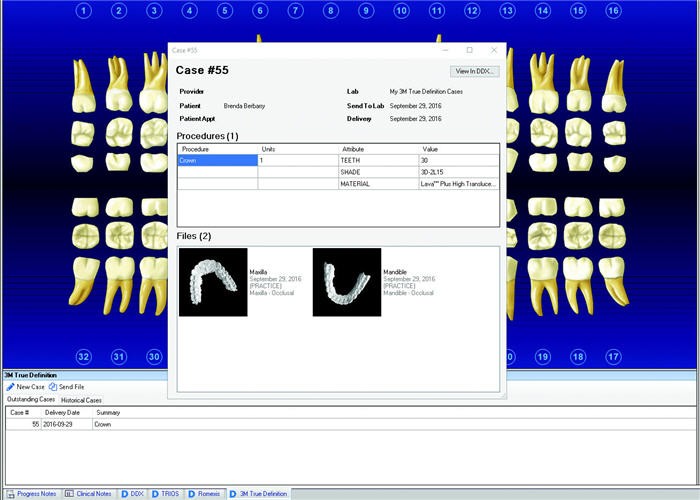Minimize the Case #55 dialog
Screen dimensions: 700x500
coord(445,50)
